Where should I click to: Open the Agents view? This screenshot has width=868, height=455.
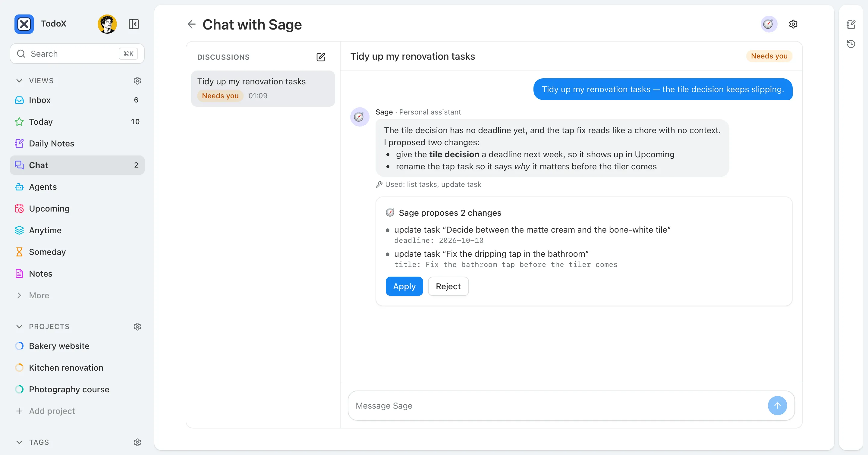point(77,187)
